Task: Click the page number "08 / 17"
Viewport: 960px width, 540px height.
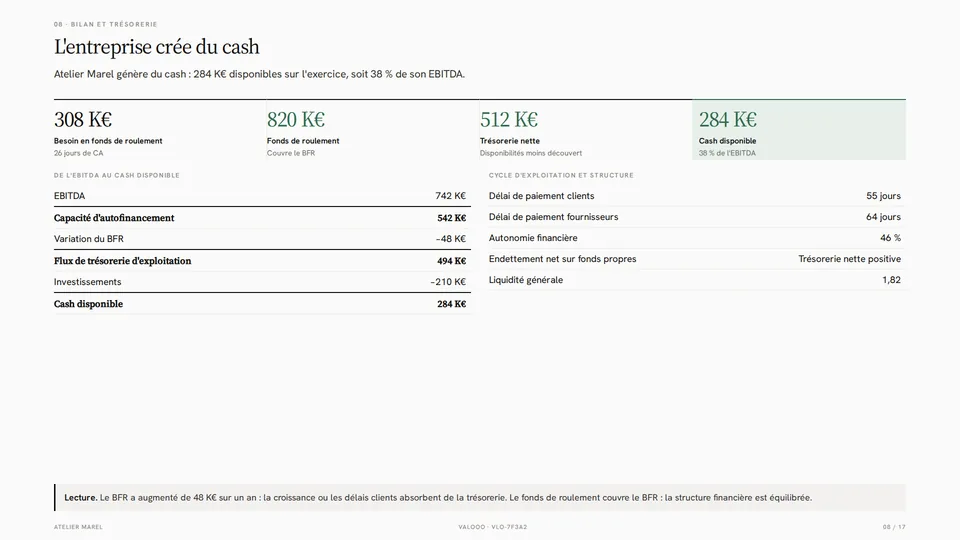Action: [x=894, y=527]
